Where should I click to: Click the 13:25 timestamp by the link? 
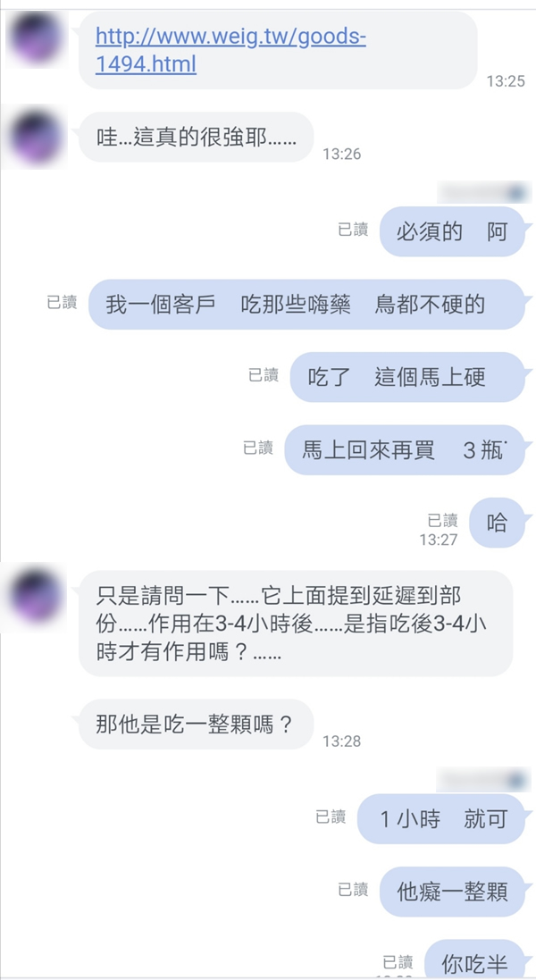tap(506, 81)
